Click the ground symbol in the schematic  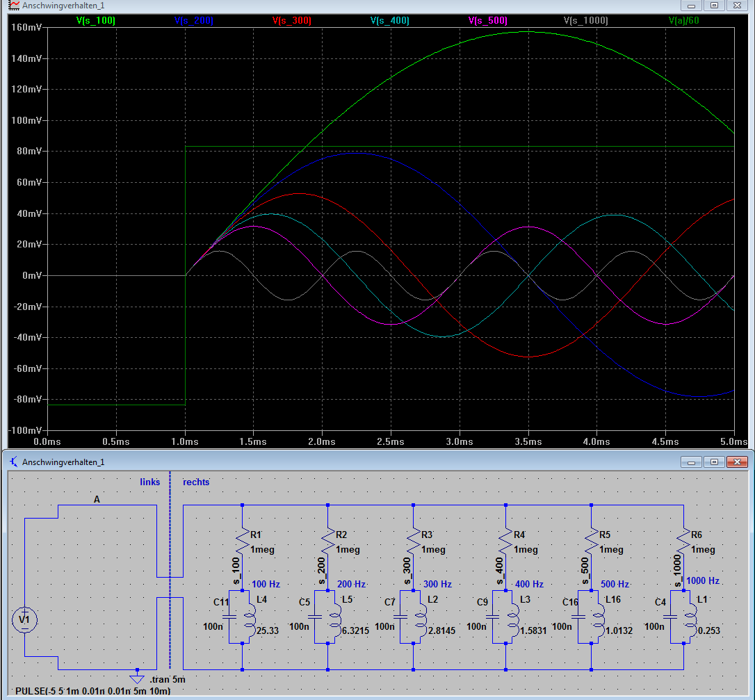(137, 678)
